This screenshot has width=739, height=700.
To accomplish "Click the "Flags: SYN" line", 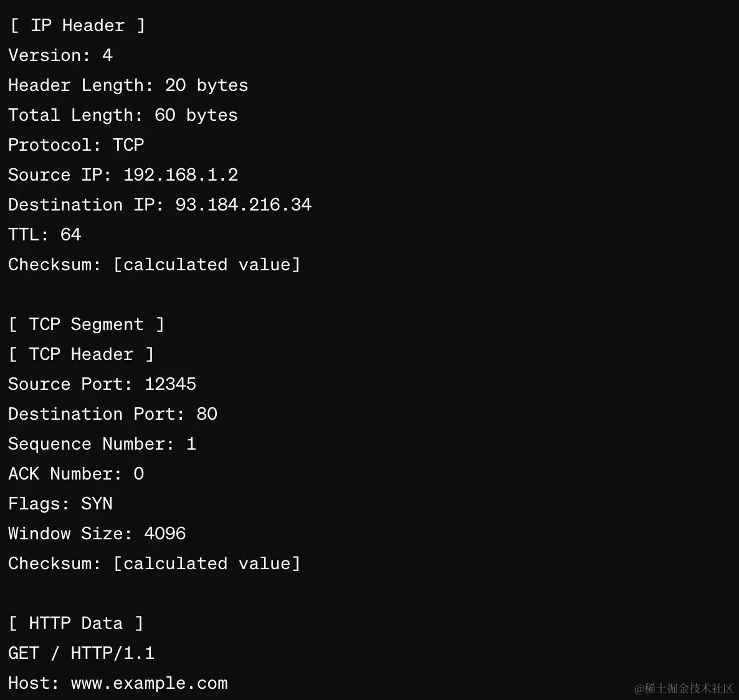I will [60, 504].
